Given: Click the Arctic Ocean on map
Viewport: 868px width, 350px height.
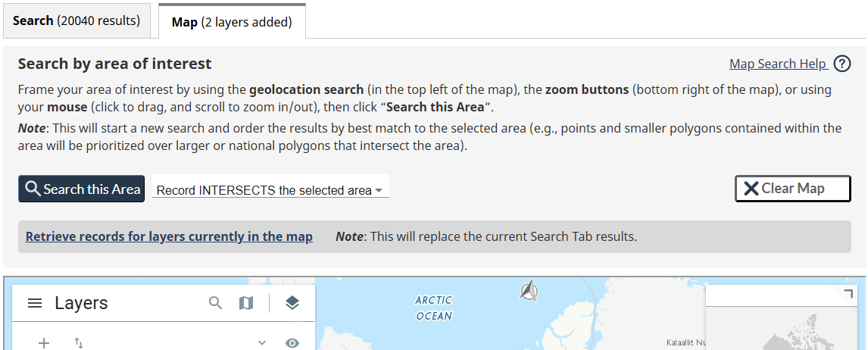Looking at the screenshot, I should point(434,308).
